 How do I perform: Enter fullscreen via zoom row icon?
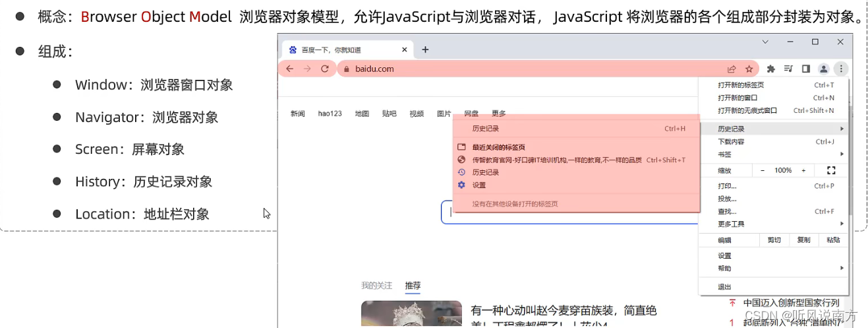[831, 170]
